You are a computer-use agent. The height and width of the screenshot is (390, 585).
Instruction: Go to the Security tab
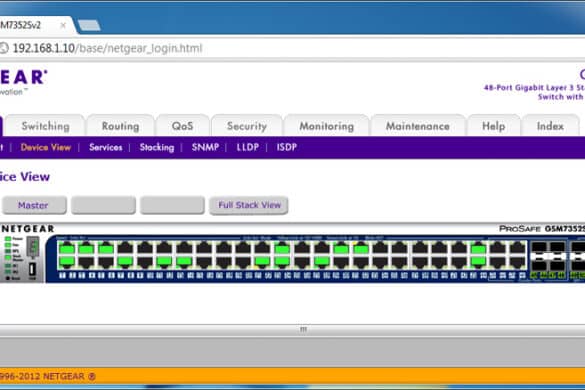pyautogui.click(x=247, y=126)
